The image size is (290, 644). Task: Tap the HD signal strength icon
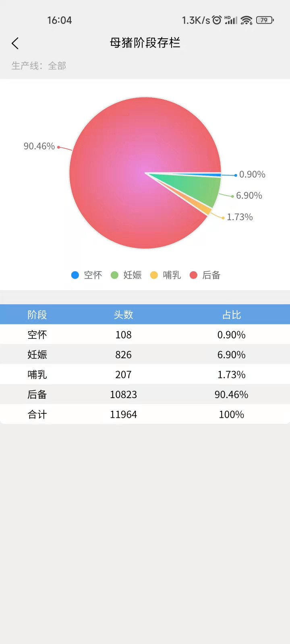[x=231, y=20]
